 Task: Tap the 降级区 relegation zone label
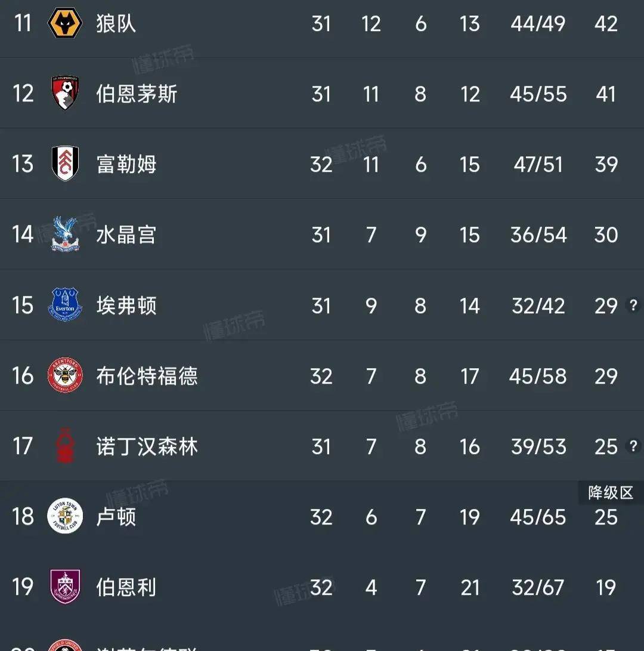click(611, 493)
